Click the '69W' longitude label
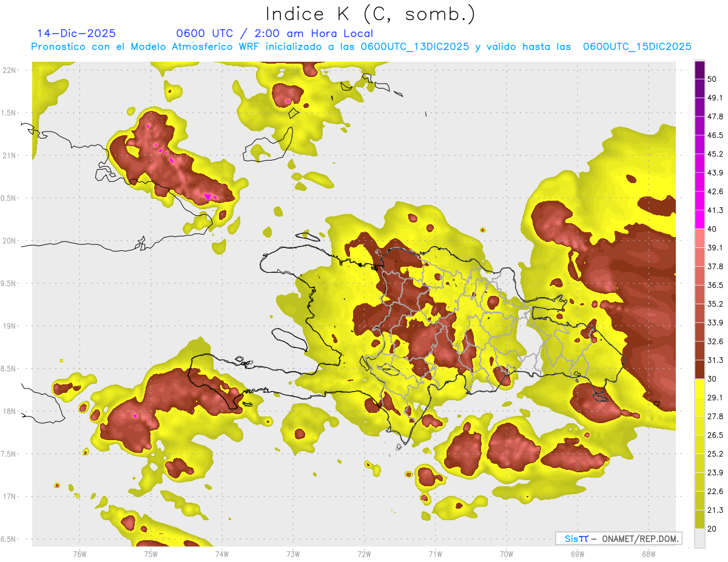 (577, 554)
